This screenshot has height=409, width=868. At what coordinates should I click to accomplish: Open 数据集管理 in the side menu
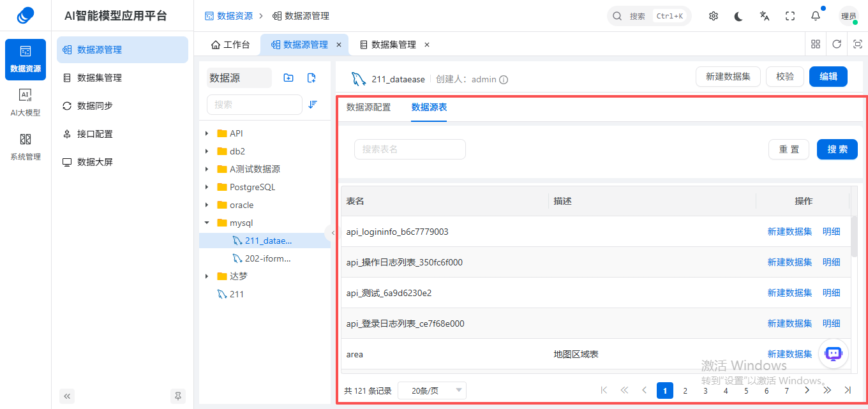click(x=123, y=78)
